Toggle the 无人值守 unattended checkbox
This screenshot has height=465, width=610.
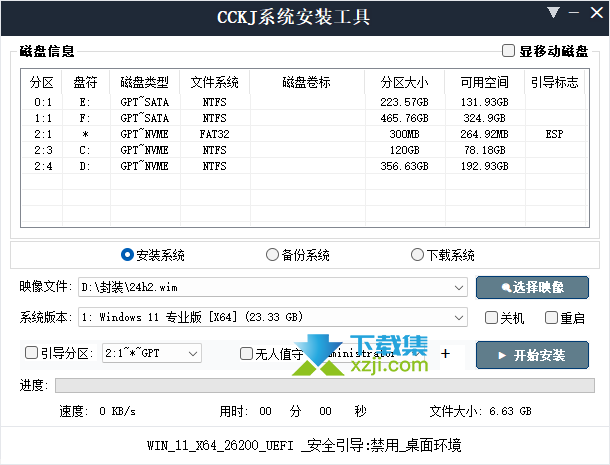point(247,353)
